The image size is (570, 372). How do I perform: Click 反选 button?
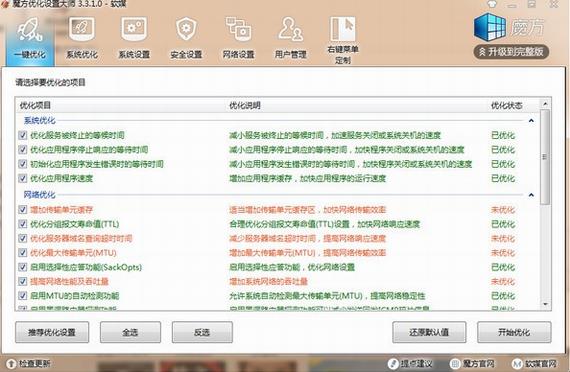click(202, 332)
